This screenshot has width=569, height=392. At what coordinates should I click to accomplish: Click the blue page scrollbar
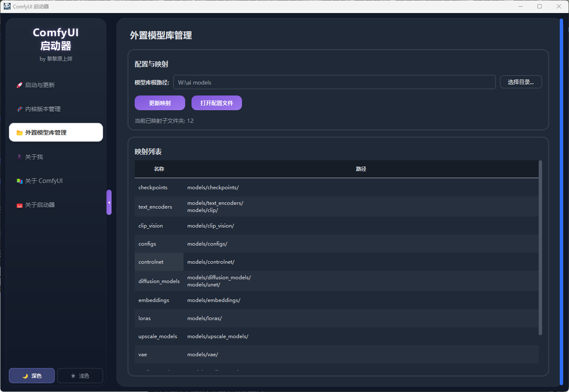[x=561, y=202]
